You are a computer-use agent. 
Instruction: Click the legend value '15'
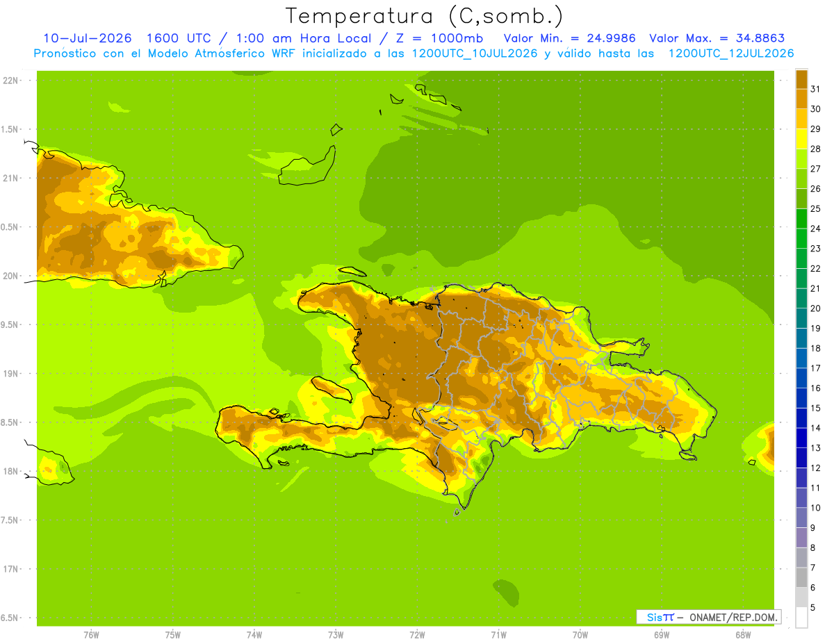(816, 408)
